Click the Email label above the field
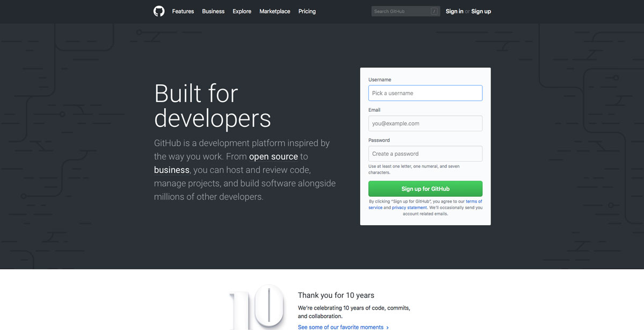644x330 pixels. 374,110
